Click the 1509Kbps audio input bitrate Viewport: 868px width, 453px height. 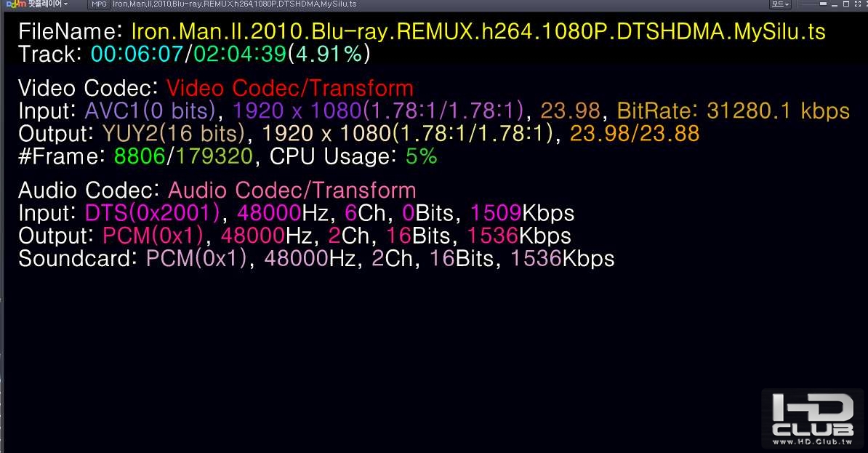pos(522,213)
